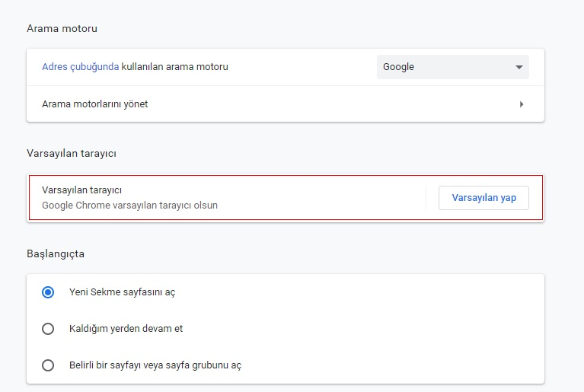584x392 pixels.
Task: Click the "Google" text in the combo box
Action: coord(398,67)
